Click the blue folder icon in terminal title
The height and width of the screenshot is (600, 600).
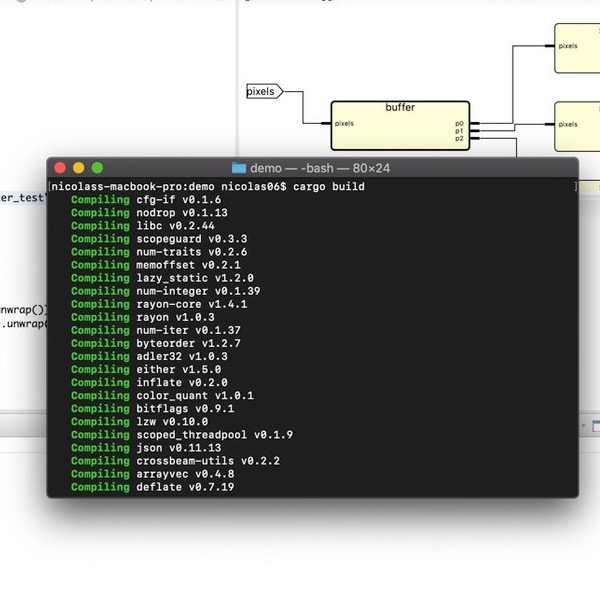[x=239, y=168]
